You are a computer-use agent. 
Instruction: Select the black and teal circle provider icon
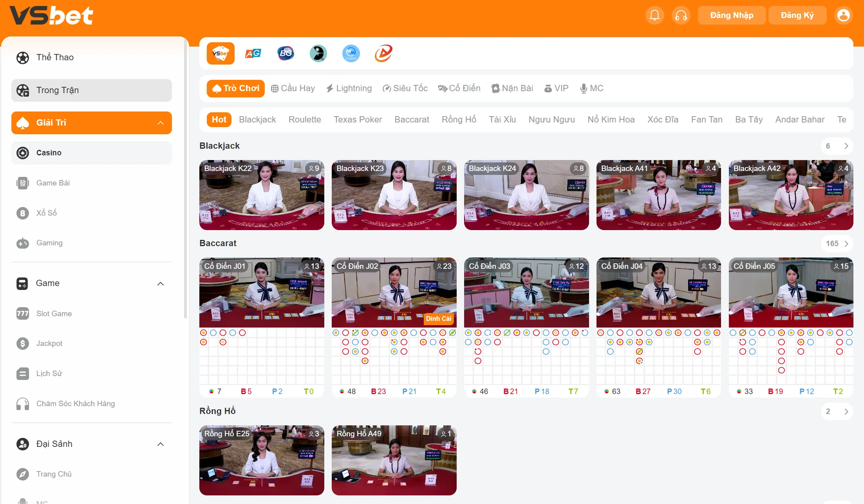pos(318,53)
